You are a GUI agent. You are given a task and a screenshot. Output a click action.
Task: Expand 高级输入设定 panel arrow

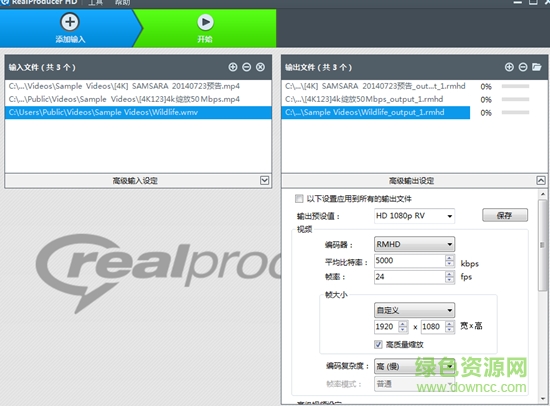point(264,180)
